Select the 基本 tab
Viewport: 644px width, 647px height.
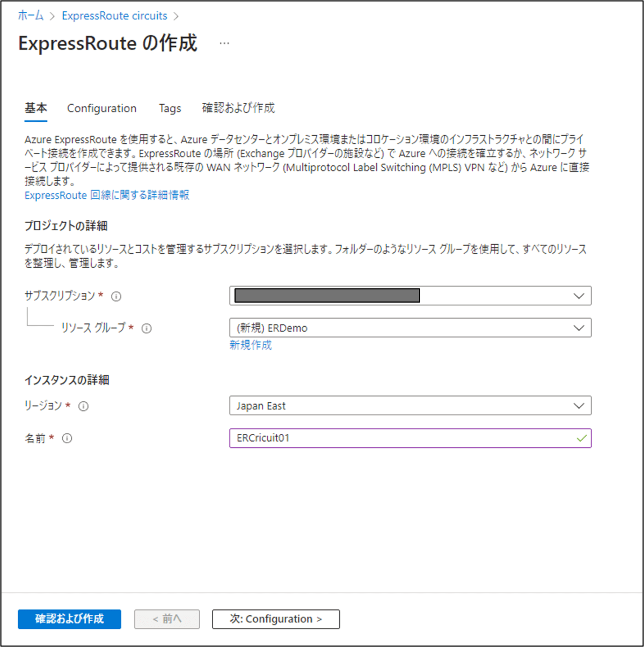pos(36,108)
